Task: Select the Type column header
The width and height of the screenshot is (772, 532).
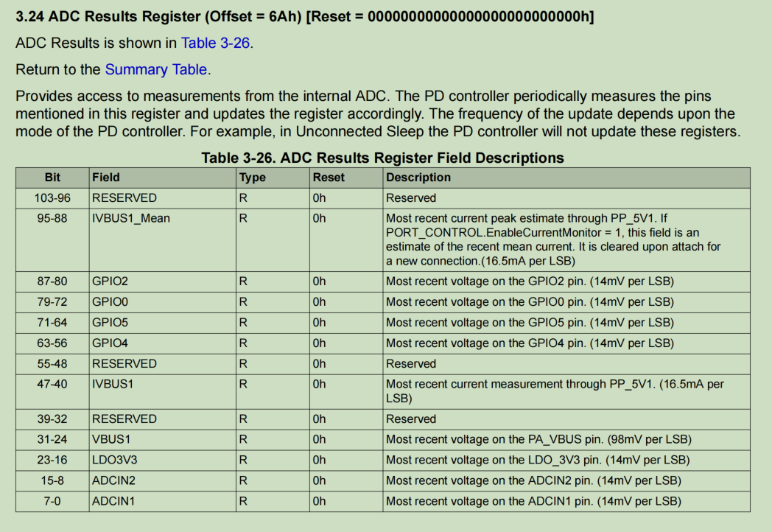Action: (273, 178)
